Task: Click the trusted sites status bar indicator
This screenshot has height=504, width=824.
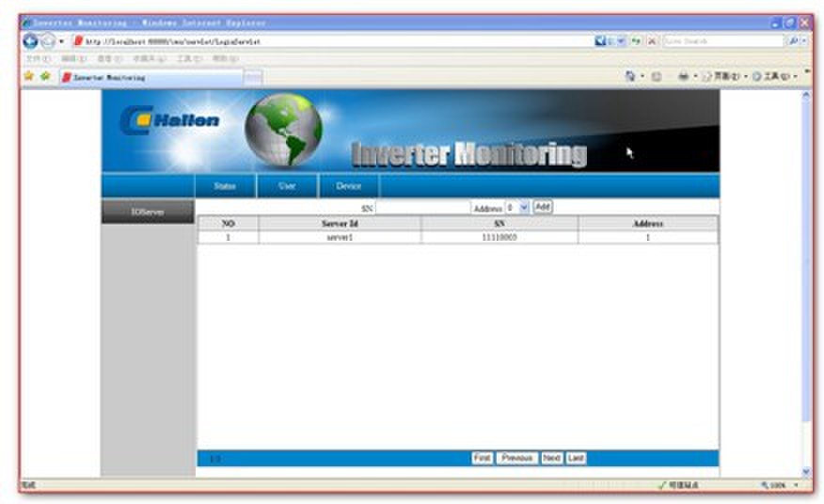Action: 679,485
